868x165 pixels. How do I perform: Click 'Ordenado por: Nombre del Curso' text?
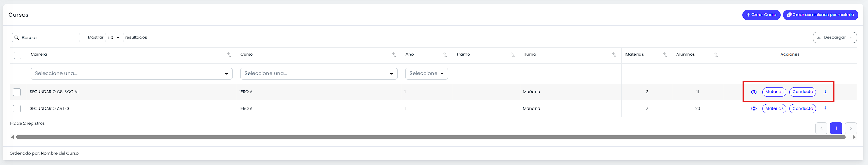[x=44, y=153]
